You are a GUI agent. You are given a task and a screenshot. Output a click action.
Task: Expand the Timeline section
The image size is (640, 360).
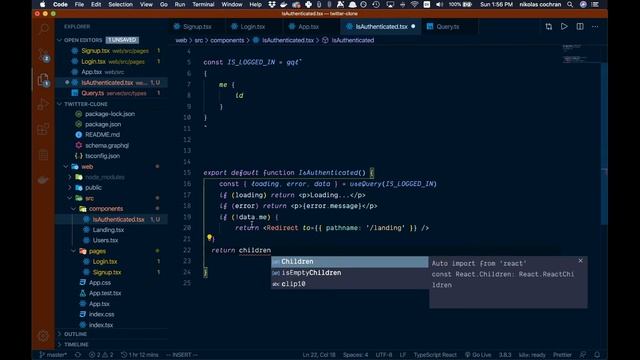pos(60,344)
